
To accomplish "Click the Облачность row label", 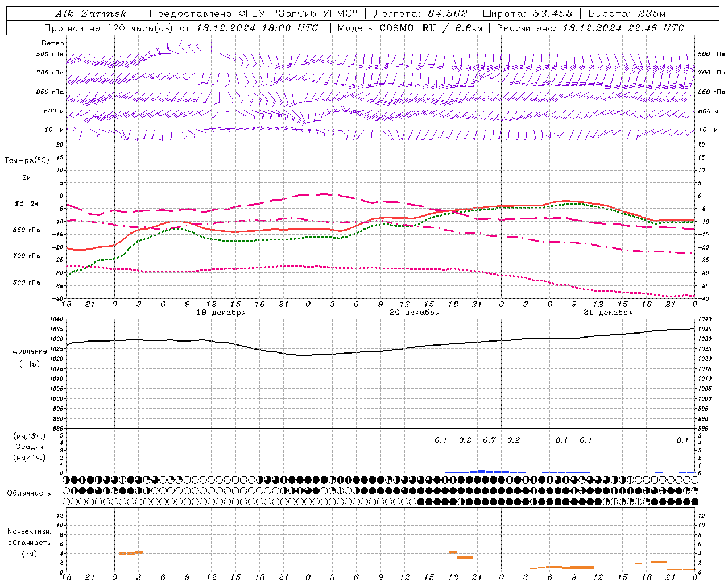I will point(29,493).
